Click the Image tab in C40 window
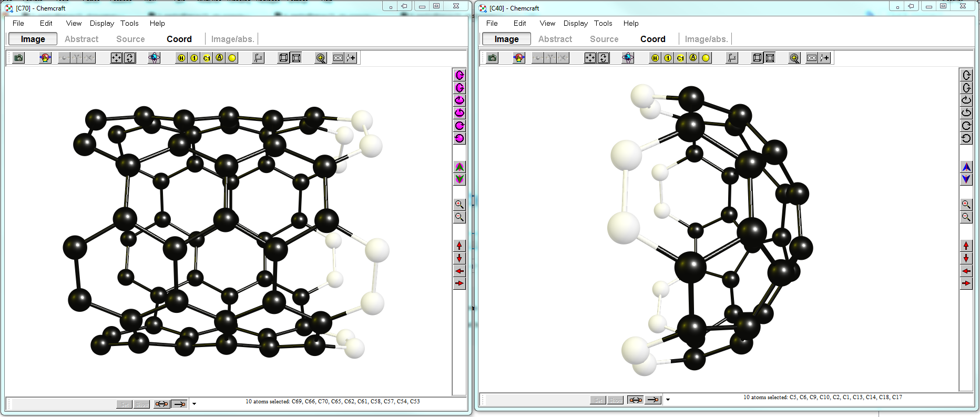This screenshot has height=417, width=980. pyautogui.click(x=506, y=39)
